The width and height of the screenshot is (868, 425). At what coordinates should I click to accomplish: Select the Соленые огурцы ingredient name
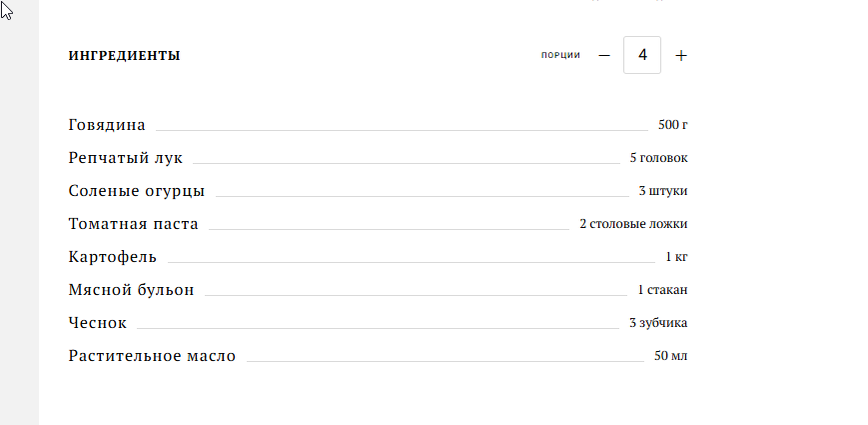point(137,191)
